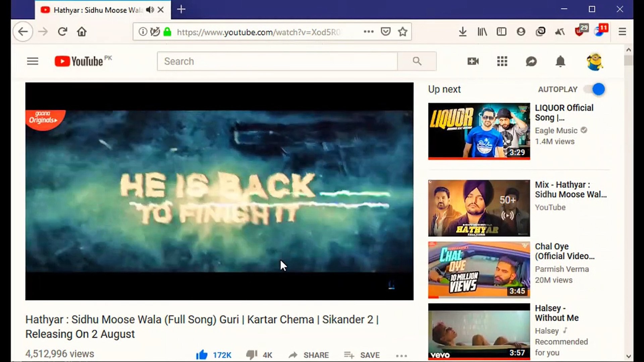Click the page scrollbar up arrow
The height and width of the screenshot is (362, 644).
[629, 50]
